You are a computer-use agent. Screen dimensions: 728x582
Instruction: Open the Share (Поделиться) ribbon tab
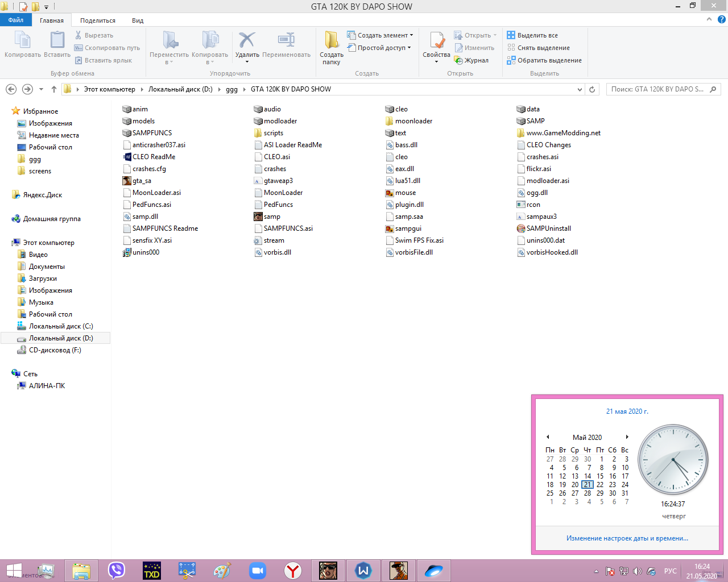click(x=98, y=20)
